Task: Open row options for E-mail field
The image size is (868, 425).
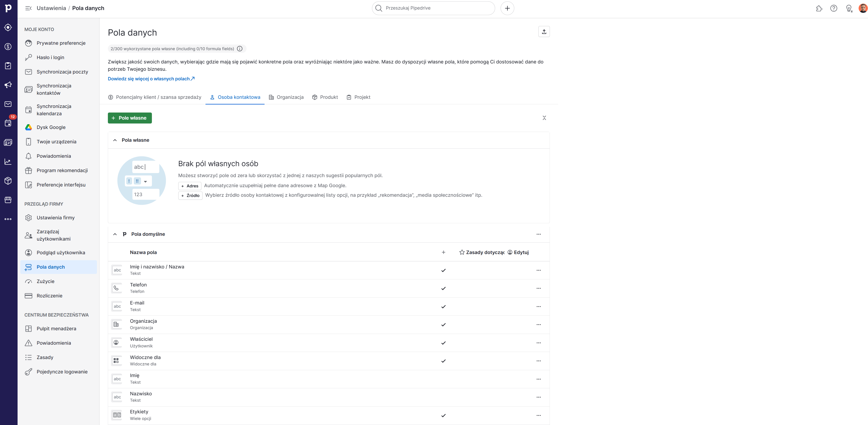Action: pos(538,307)
